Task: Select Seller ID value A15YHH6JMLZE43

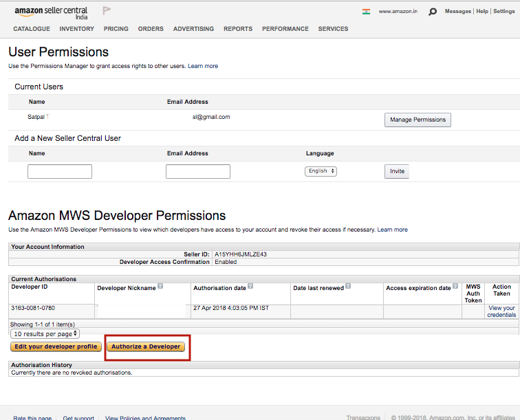Action: [x=241, y=254]
